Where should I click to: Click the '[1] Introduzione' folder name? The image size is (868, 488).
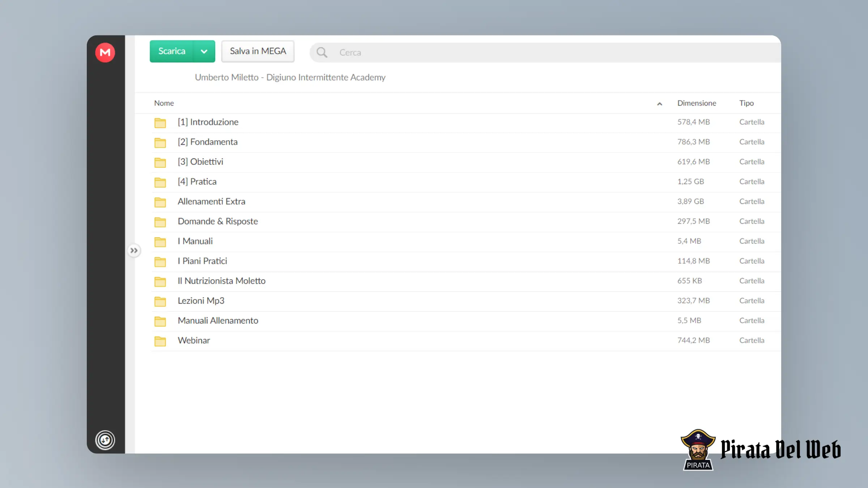pyautogui.click(x=208, y=122)
